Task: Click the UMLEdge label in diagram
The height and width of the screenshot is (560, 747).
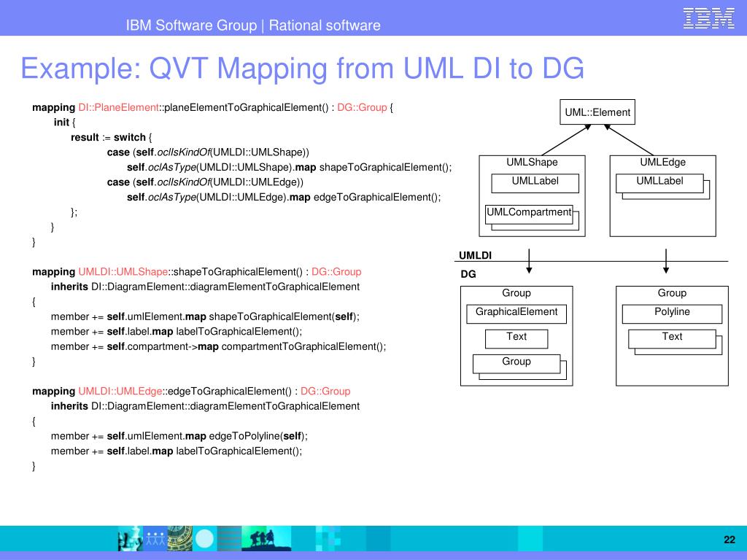Action: click(662, 162)
